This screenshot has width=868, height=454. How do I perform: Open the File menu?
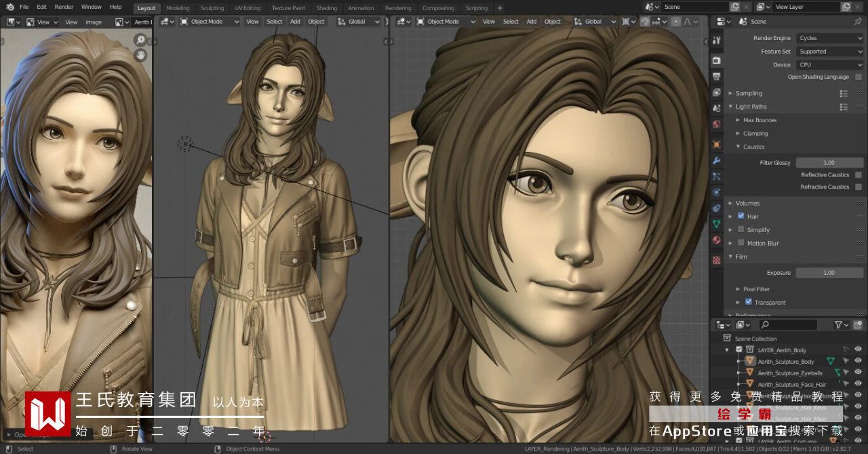pos(24,7)
